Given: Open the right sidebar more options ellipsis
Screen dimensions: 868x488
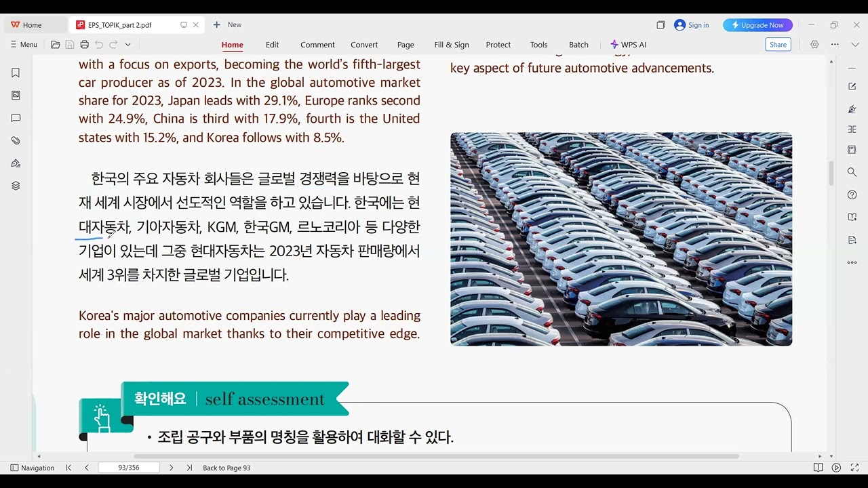Looking at the screenshot, I should (x=852, y=263).
